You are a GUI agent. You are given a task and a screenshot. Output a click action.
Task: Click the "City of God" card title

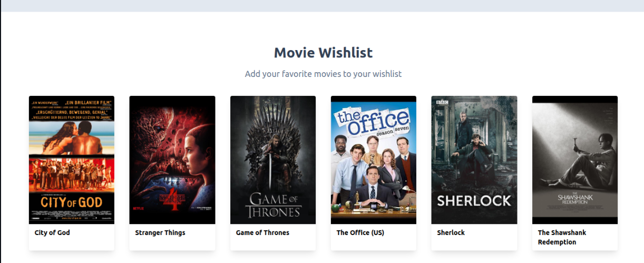(x=52, y=232)
